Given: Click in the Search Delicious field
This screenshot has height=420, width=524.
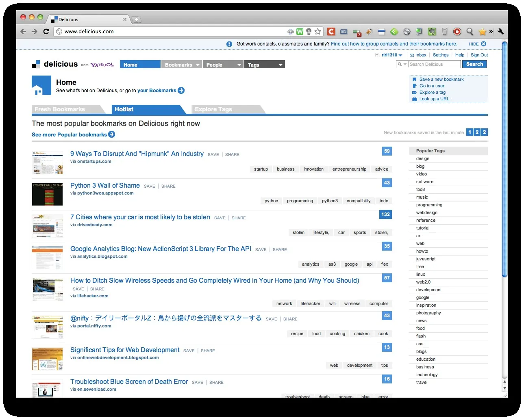Looking at the screenshot, I should click(x=434, y=64).
